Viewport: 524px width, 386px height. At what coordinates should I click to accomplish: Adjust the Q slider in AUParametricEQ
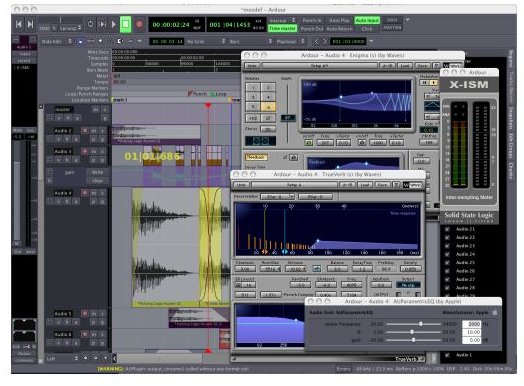pos(413,332)
